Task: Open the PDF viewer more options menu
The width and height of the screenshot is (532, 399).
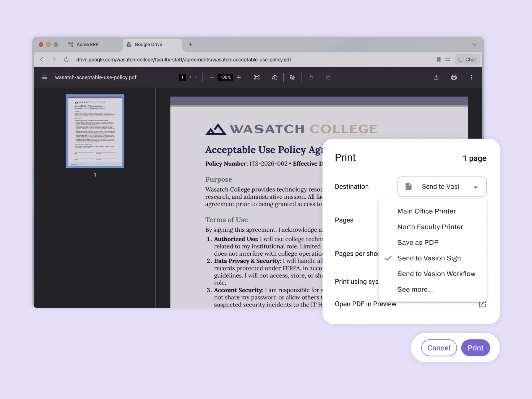Action: pos(471,77)
